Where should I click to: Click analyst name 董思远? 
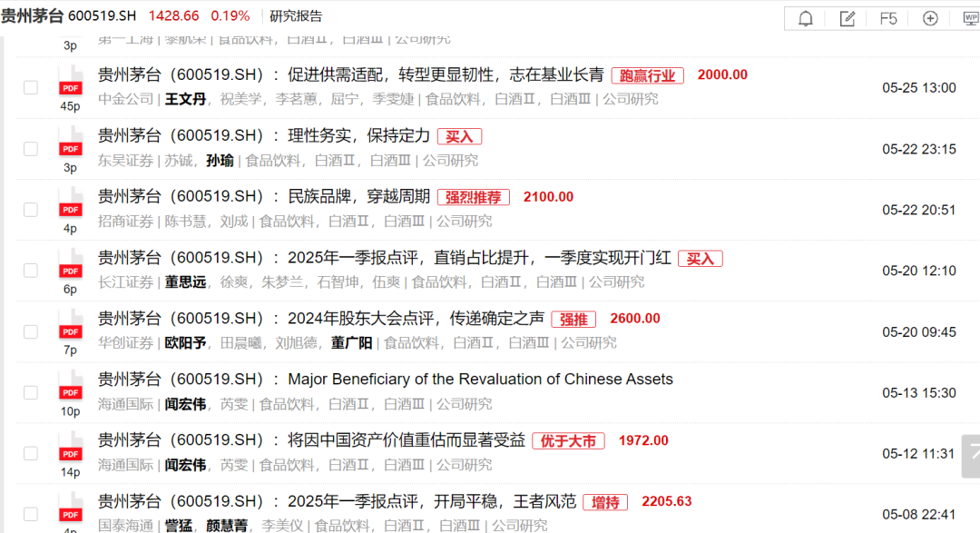186,282
